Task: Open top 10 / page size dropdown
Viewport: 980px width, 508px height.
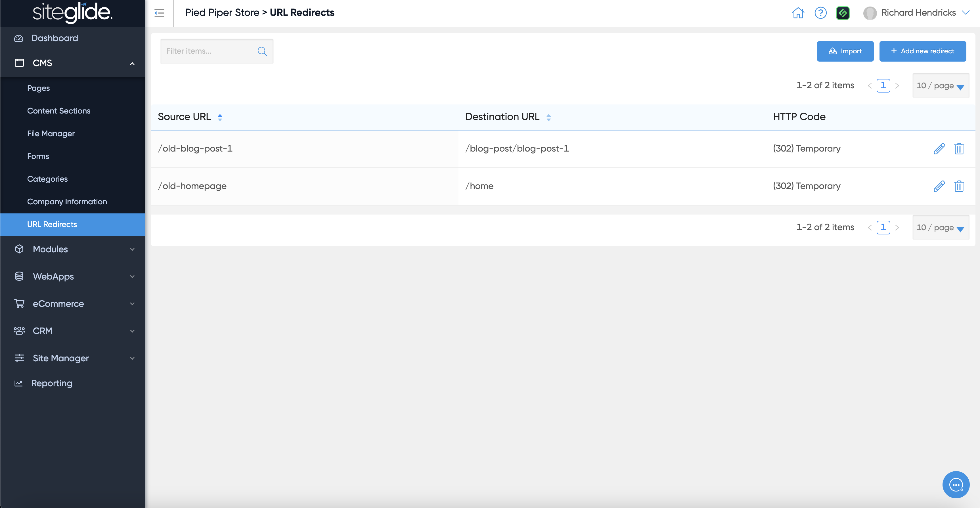Action: click(941, 86)
